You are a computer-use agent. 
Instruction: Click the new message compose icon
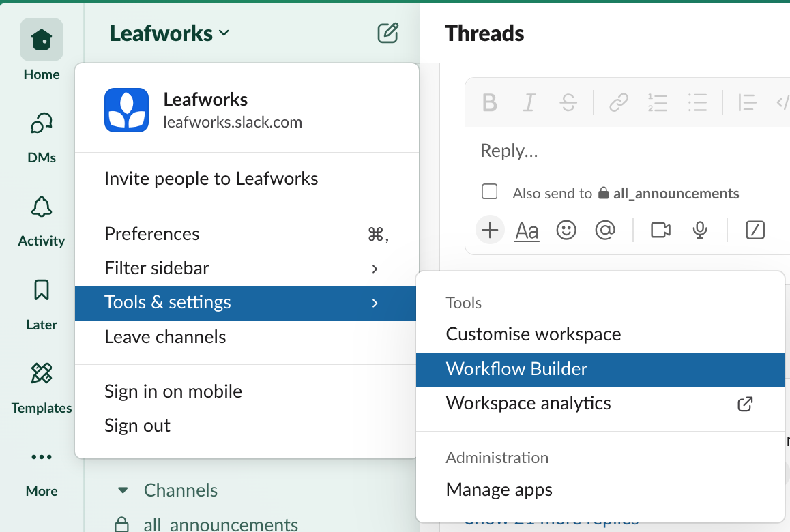click(388, 33)
